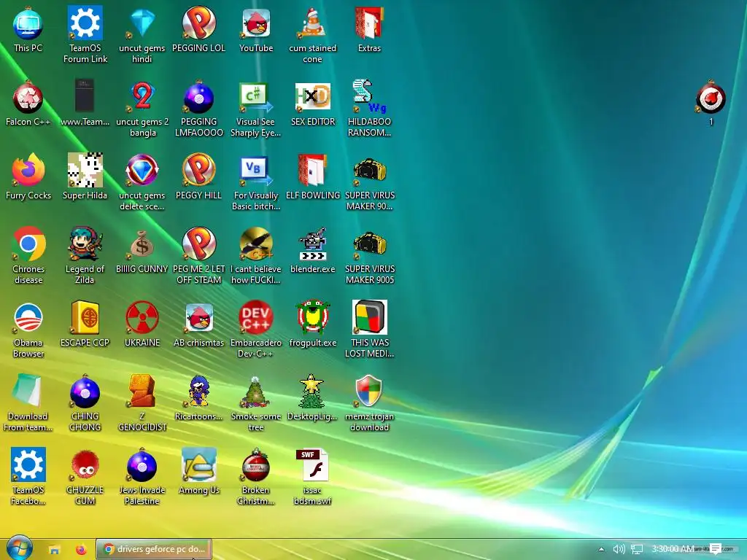Open the notification center tray icon

click(715, 549)
